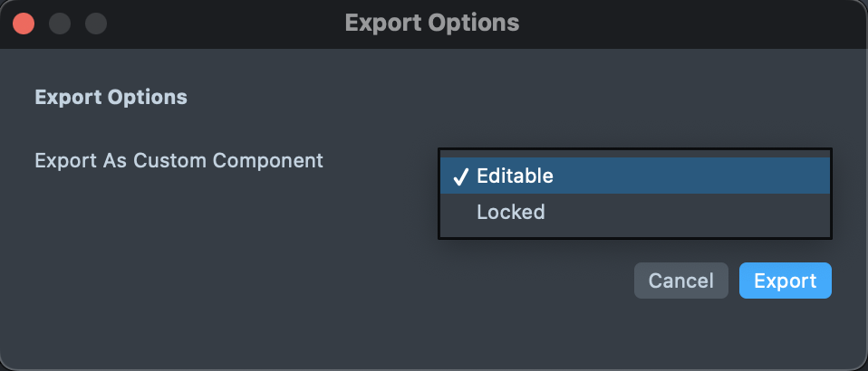The width and height of the screenshot is (868, 371).
Task: Click the checkmark beside Editable
Action: pyautogui.click(x=459, y=177)
